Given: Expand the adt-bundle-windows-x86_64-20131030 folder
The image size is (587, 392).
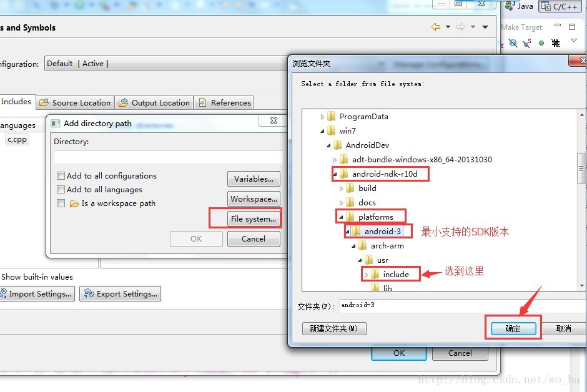Looking at the screenshot, I should pos(335,160).
